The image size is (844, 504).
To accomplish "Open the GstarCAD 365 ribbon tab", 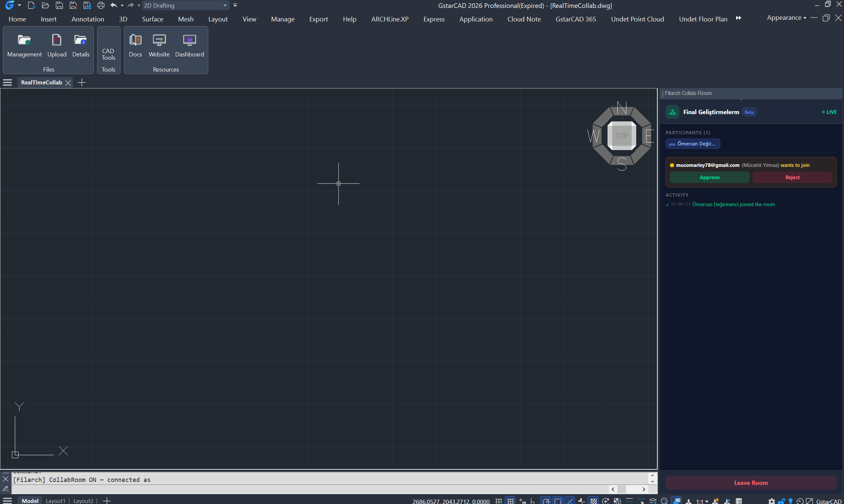I will 576,19.
